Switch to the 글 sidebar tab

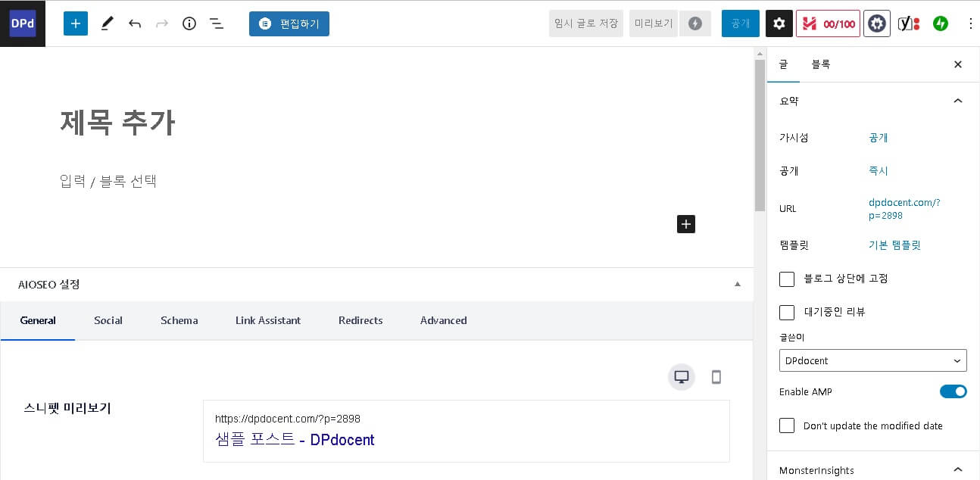784,64
